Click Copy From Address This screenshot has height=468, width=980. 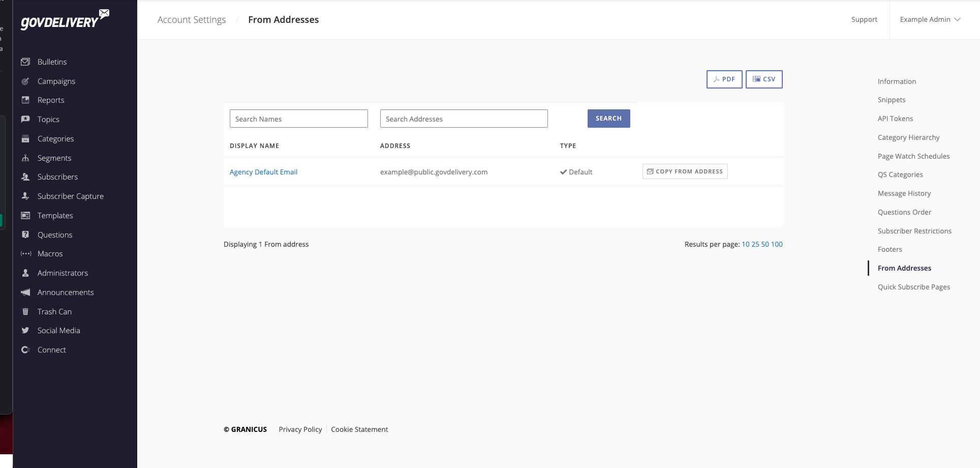pyautogui.click(x=685, y=171)
